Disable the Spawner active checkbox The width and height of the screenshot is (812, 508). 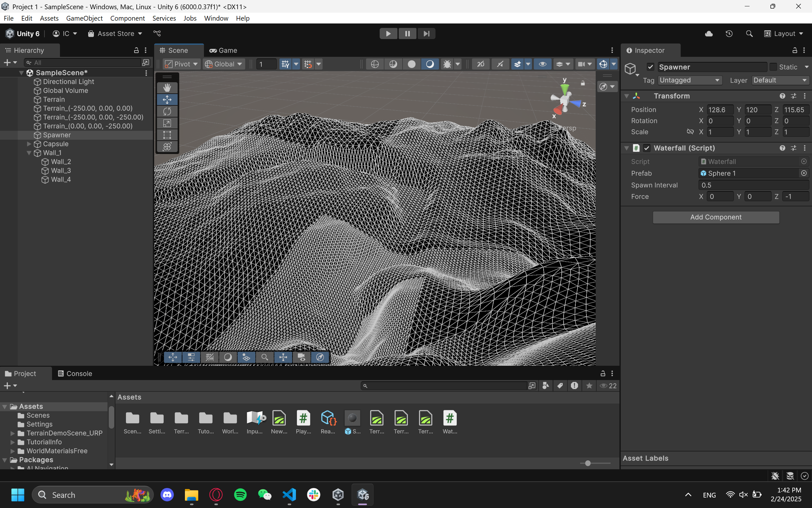[x=650, y=67]
